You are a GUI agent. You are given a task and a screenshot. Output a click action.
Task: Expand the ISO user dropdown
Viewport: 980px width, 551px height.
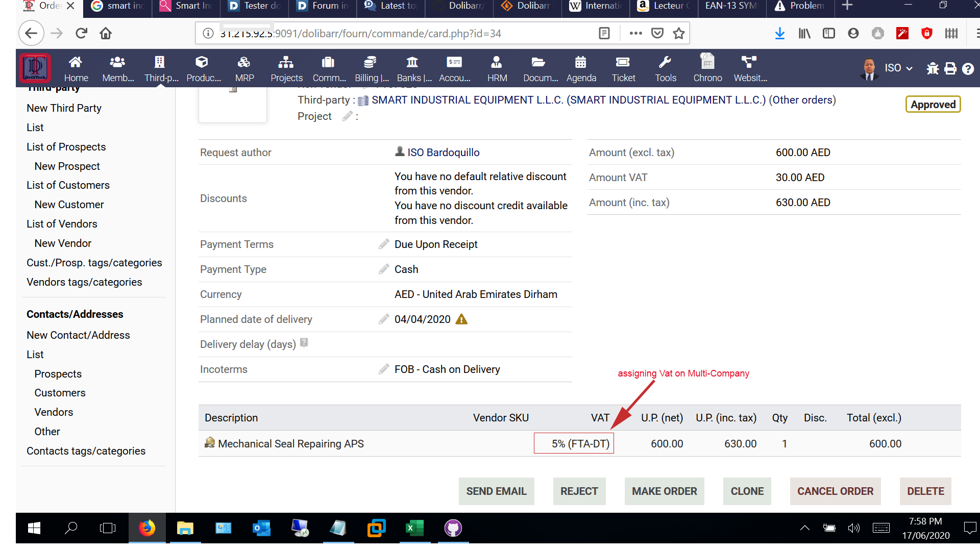point(898,68)
